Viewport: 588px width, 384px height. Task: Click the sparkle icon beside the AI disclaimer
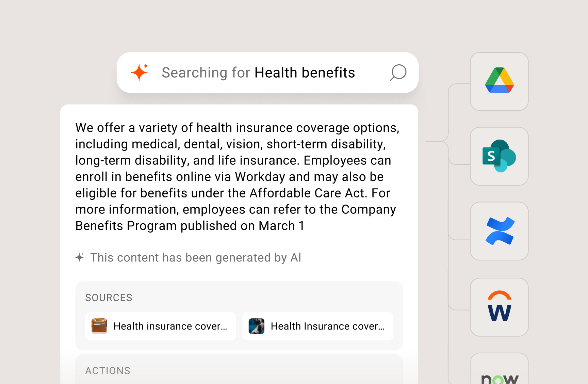pos(80,257)
